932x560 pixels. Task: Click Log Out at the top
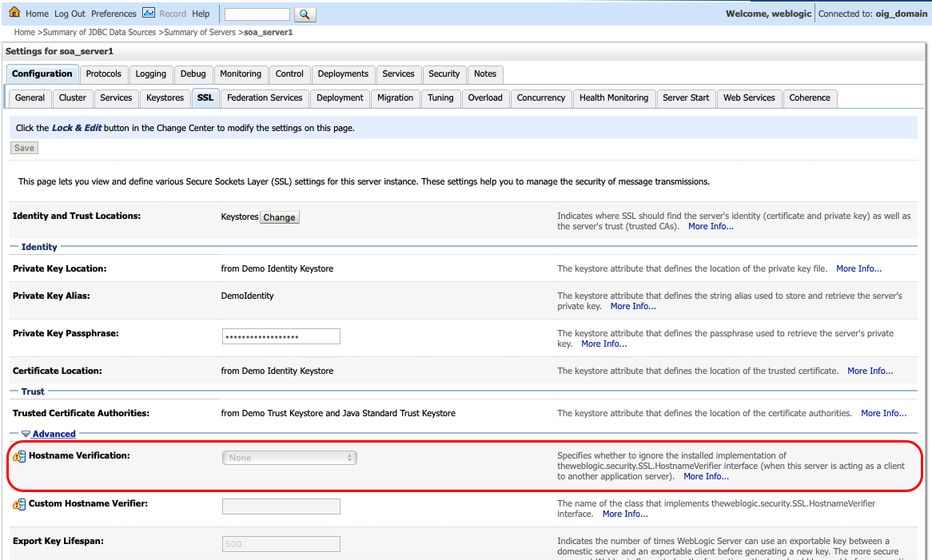tap(70, 13)
